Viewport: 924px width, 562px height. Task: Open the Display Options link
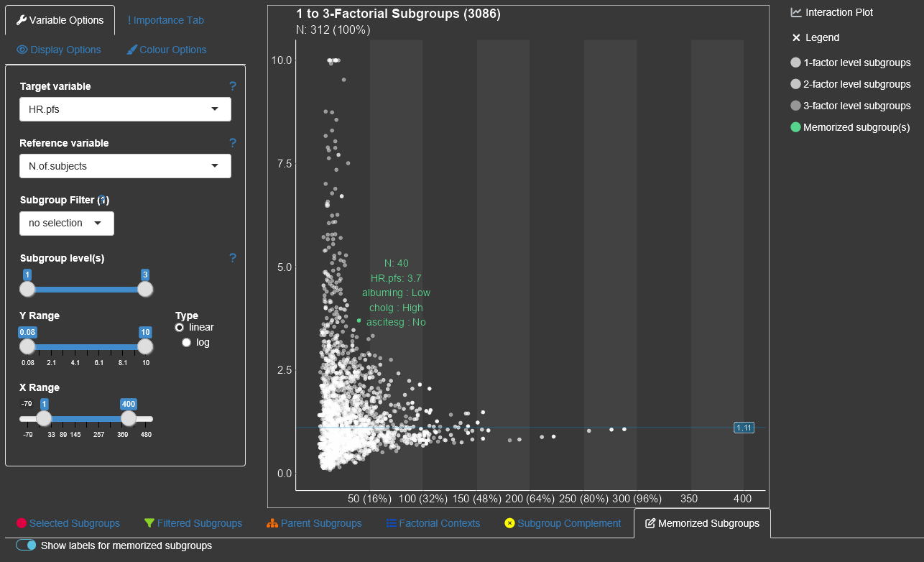[x=59, y=50]
